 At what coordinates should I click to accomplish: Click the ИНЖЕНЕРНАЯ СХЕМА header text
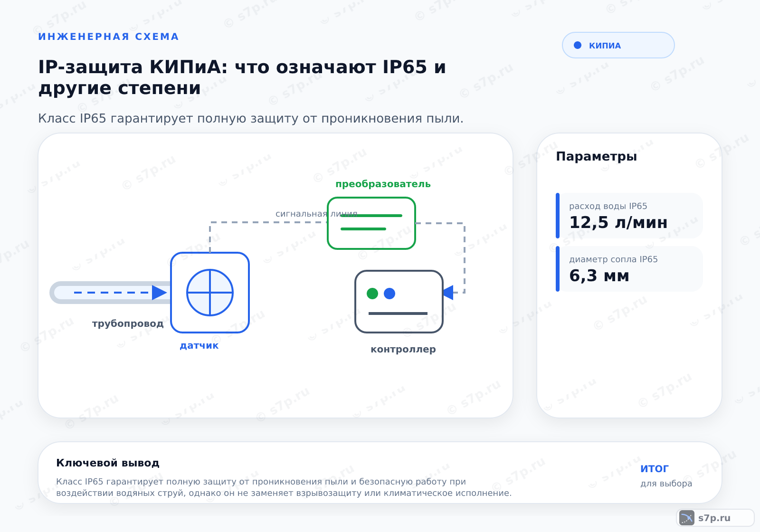point(109,37)
